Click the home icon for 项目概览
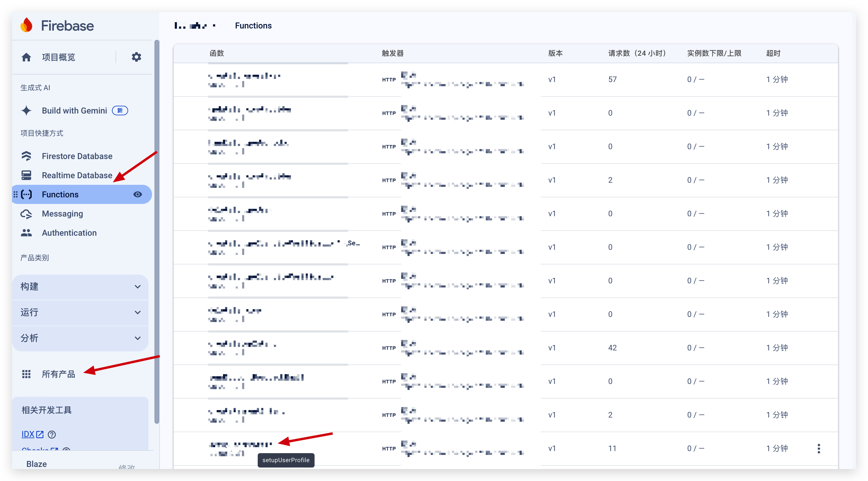 pos(26,57)
